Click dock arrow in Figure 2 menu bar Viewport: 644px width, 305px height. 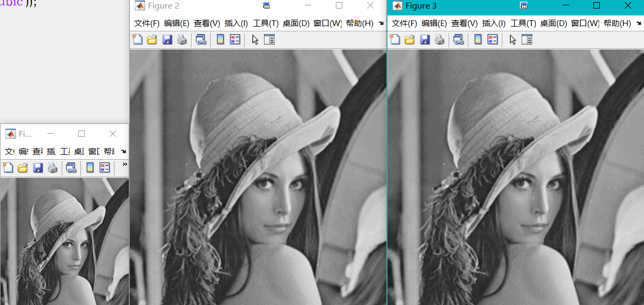point(381,23)
